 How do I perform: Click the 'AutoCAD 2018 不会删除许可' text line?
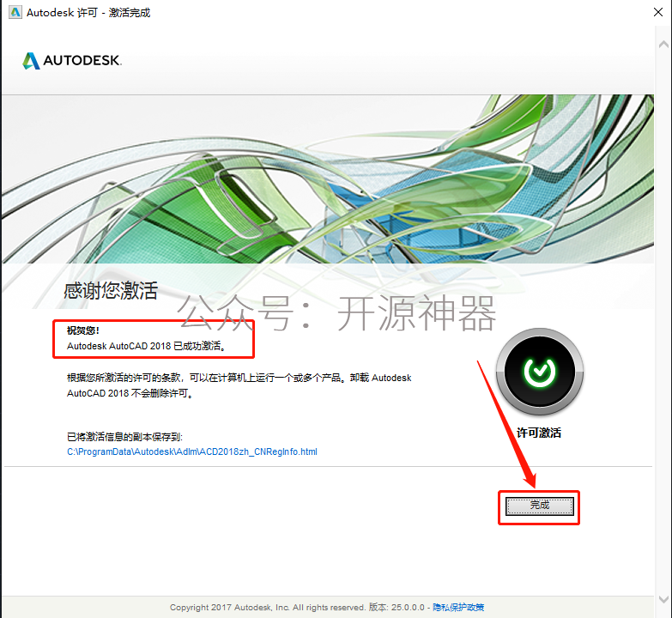point(130,393)
